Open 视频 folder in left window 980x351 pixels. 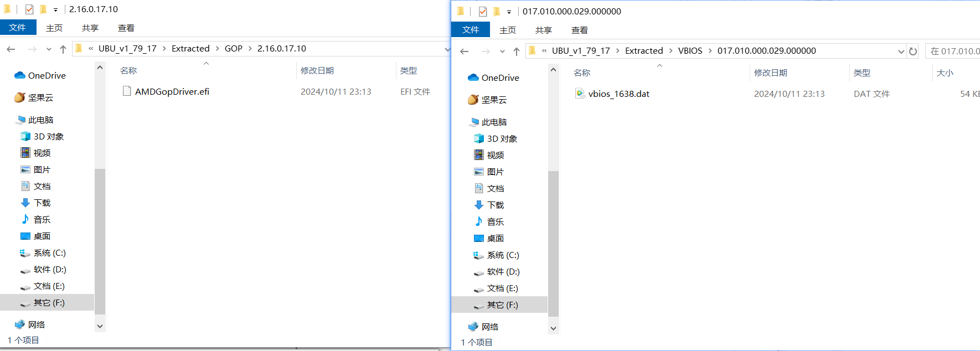[42, 153]
